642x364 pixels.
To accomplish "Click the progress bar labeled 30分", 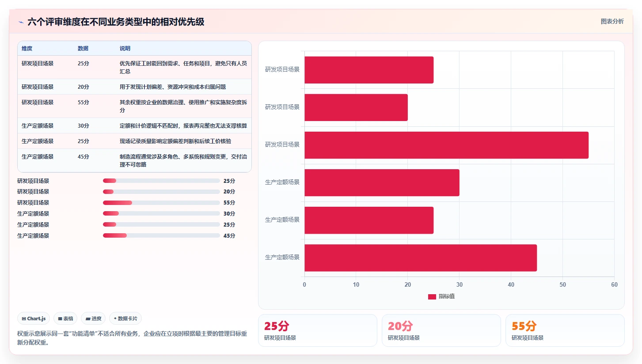I will [x=161, y=214].
